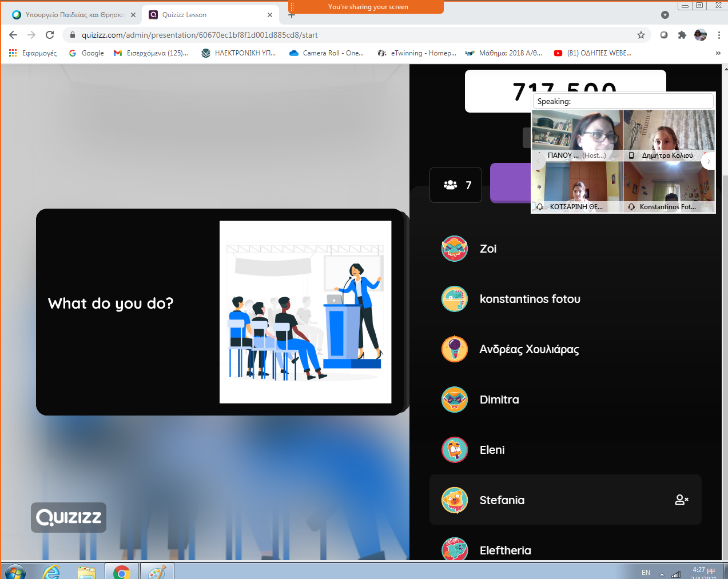
Task: Bookmark this page with the star icon
Action: click(x=641, y=35)
